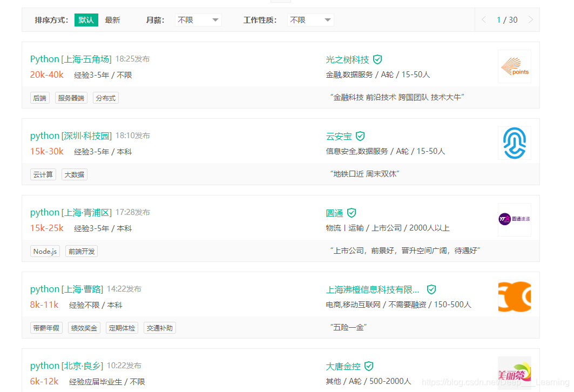Open Python 上海·五角场 job posting
This screenshot has height=392, width=574.
(x=70, y=59)
